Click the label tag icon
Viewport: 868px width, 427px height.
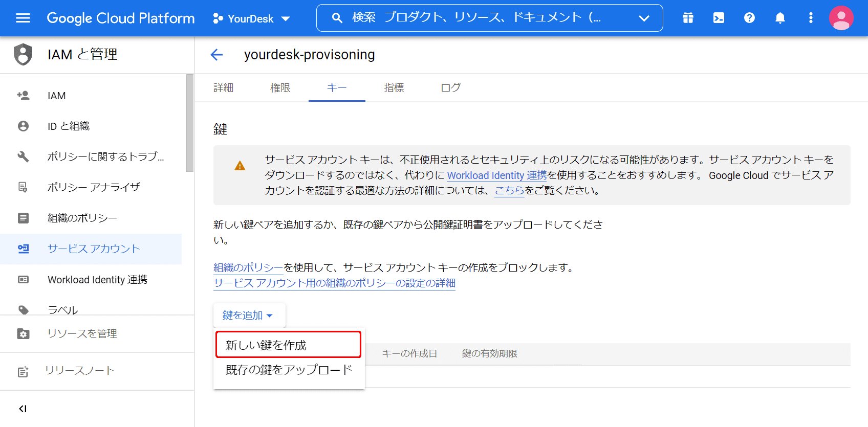click(23, 310)
